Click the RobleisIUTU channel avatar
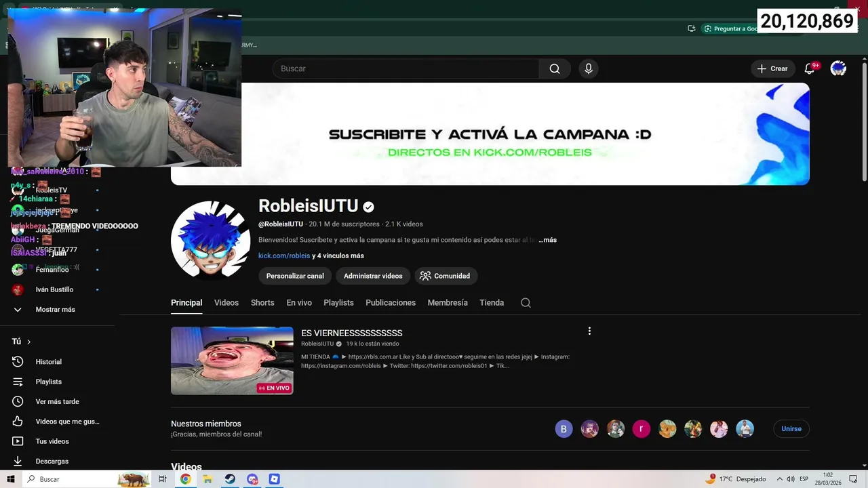868x488 pixels. 211,240
